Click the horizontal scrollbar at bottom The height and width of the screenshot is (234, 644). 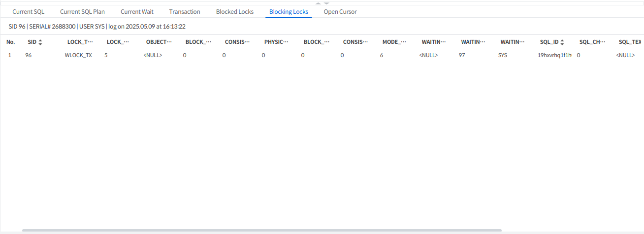point(261,230)
